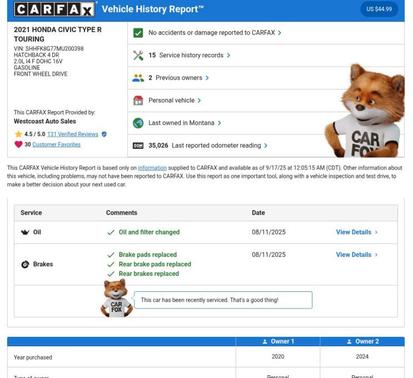Click the service history wrench icon
The height and width of the screenshot is (378, 413).
(138, 55)
